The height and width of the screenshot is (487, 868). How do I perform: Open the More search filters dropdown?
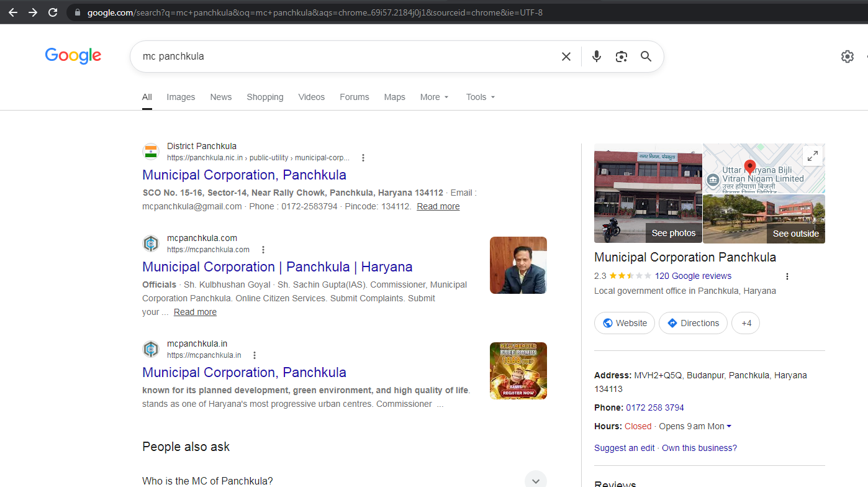[x=435, y=97]
